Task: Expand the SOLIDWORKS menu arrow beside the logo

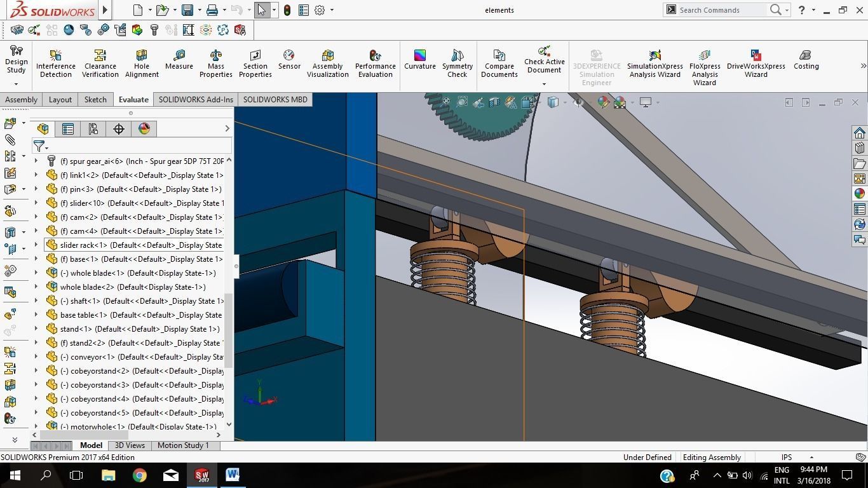Action: tap(105, 10)
